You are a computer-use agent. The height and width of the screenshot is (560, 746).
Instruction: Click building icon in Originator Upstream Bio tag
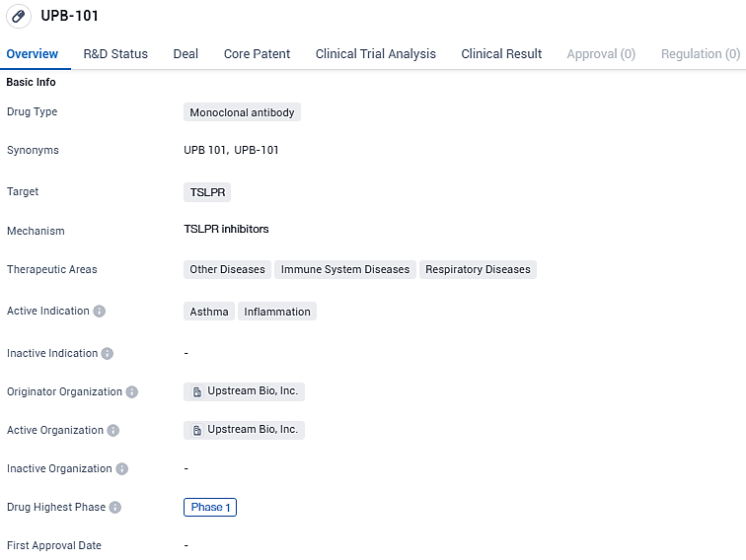197,391
